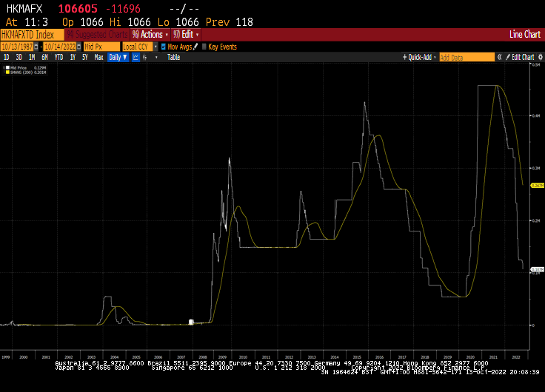545x392 pixels.
Task: Expand the Quick-Add dropdown
Action: [x=419, y=57]
